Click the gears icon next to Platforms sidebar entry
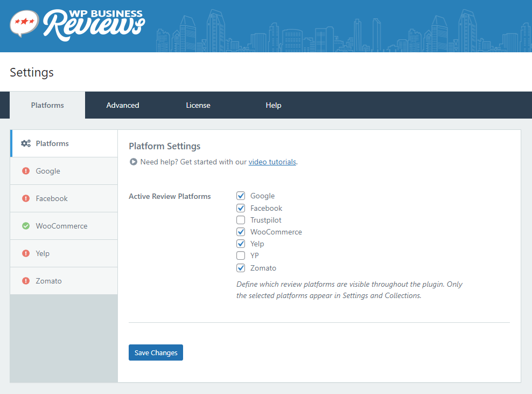The image size is (532, 394). pos(25,143)
